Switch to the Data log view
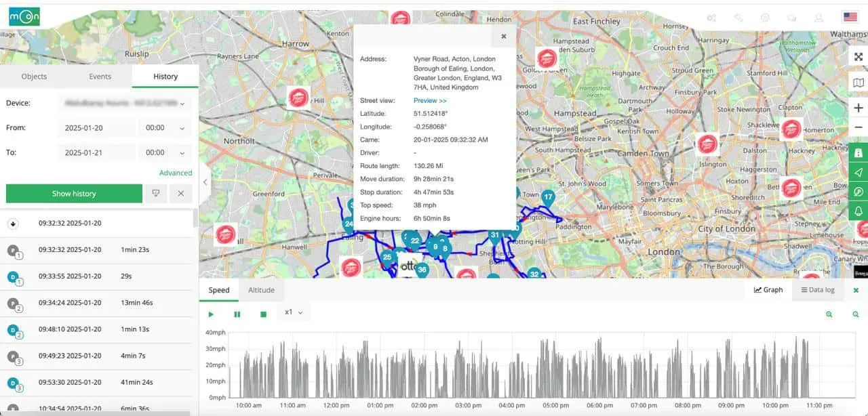868x416 pixels. click(818, 290)
